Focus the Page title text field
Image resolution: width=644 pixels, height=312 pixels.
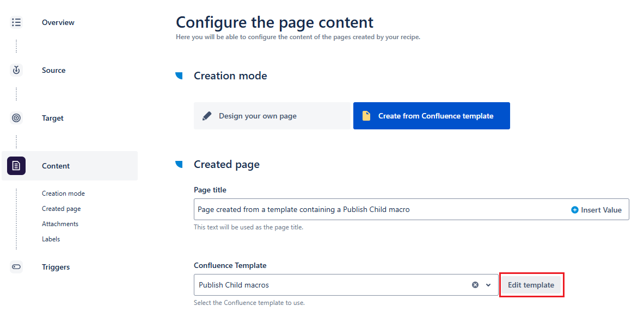(376, 210)
